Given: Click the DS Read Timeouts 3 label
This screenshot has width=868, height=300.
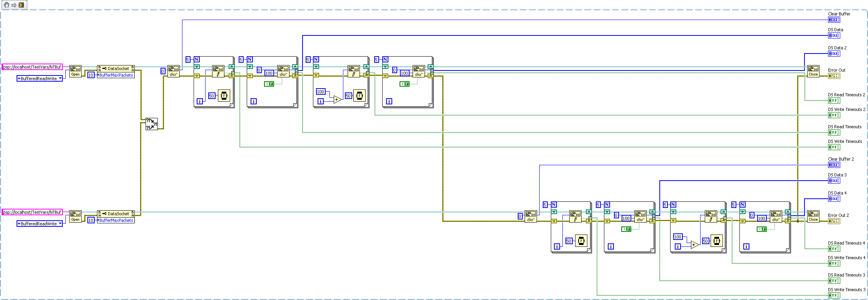Looking at the screenshot, I should click(x=846, y=275).
